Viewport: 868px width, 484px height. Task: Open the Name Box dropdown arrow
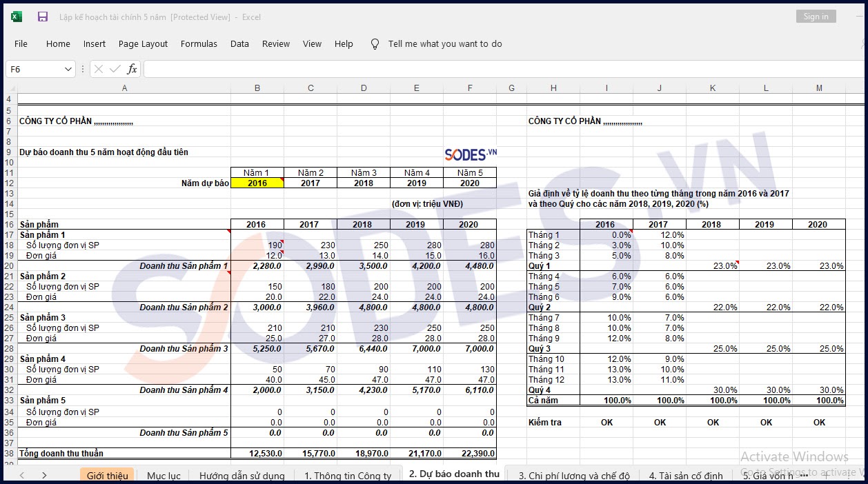coord(68,69)
